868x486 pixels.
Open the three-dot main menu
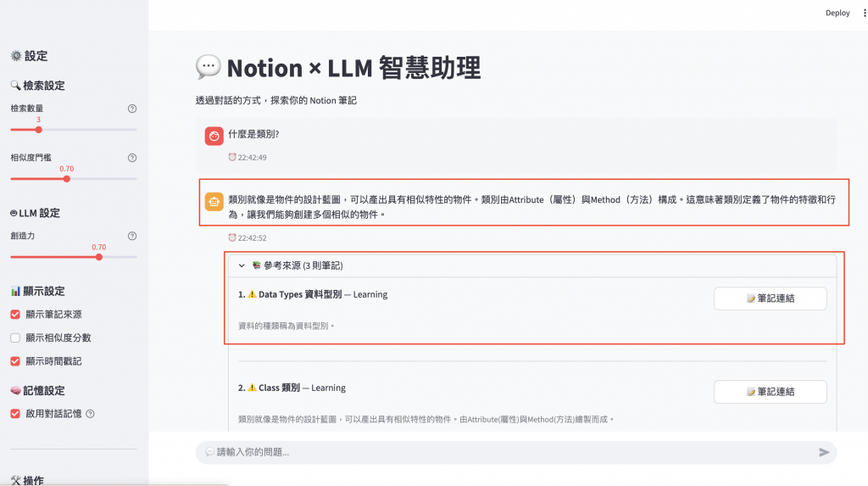click(864, 13)
